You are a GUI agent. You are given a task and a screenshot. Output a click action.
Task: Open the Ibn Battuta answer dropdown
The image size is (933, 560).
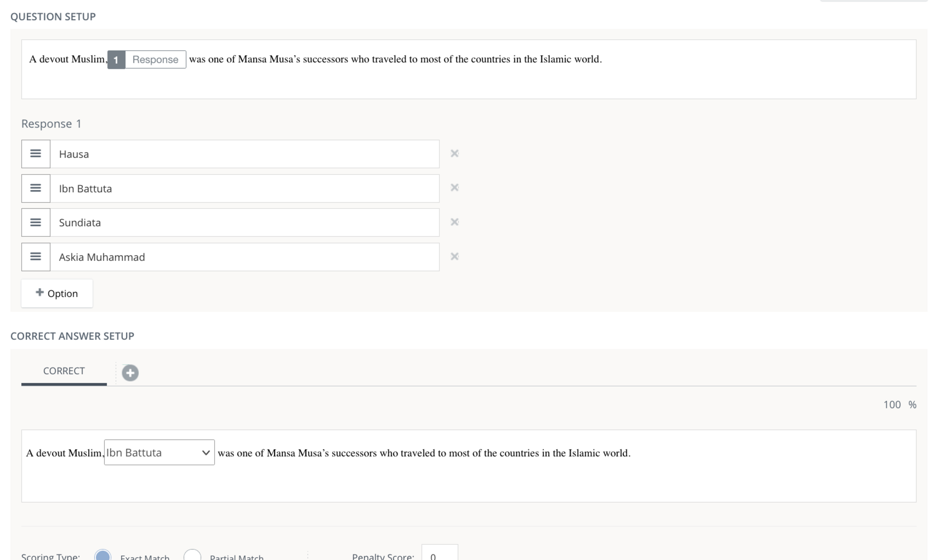click(159, 453)
